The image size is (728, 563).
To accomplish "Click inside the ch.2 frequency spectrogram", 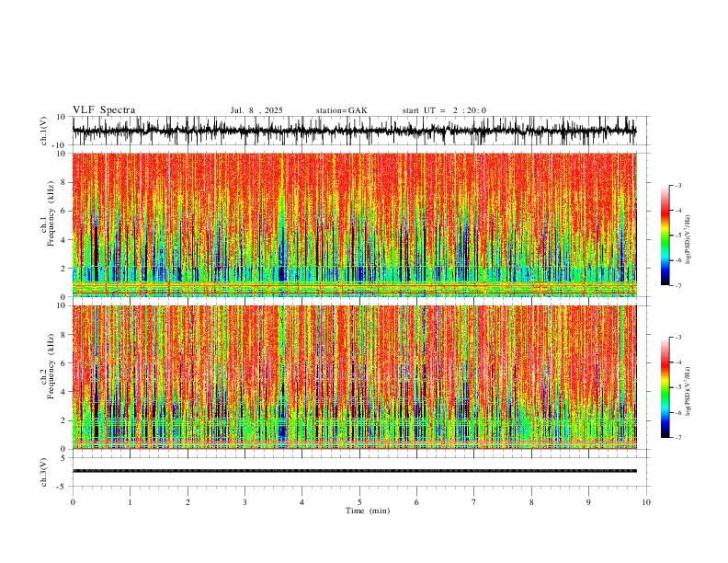I will 354,377.
